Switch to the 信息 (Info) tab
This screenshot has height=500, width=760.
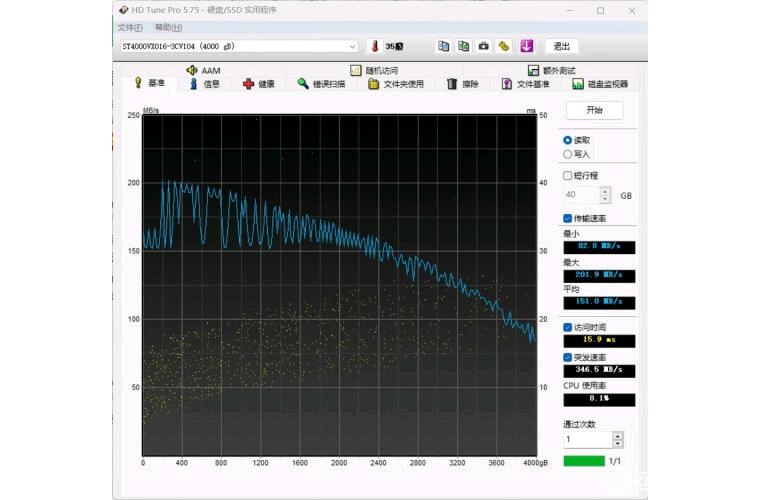[204, 84]
